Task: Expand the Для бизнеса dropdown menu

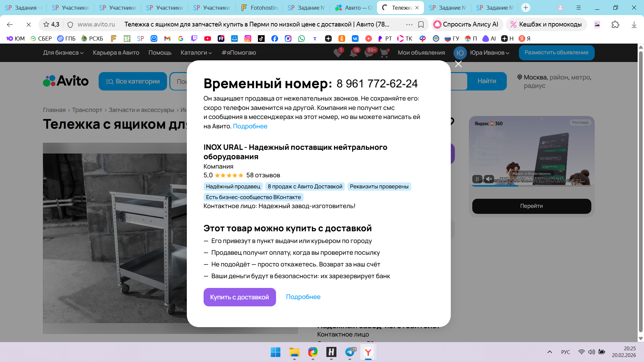Action: coord(63,53)
